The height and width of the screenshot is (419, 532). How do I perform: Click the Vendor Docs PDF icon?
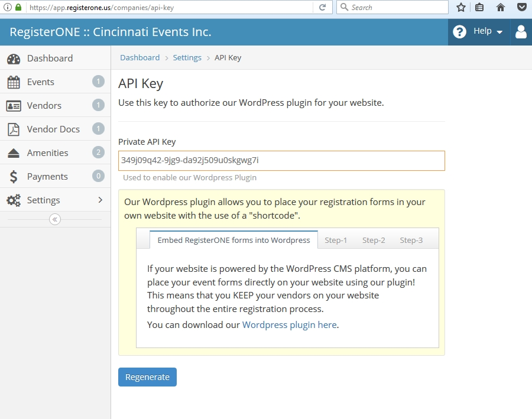coord(14,129)
